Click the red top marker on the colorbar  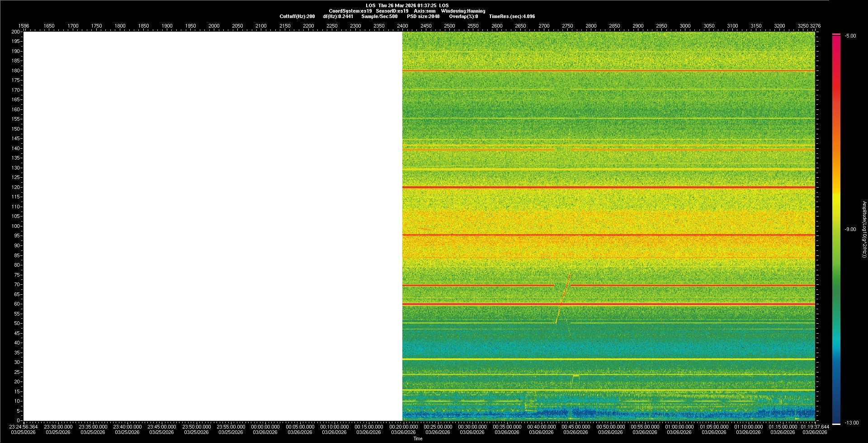(836, 34)
